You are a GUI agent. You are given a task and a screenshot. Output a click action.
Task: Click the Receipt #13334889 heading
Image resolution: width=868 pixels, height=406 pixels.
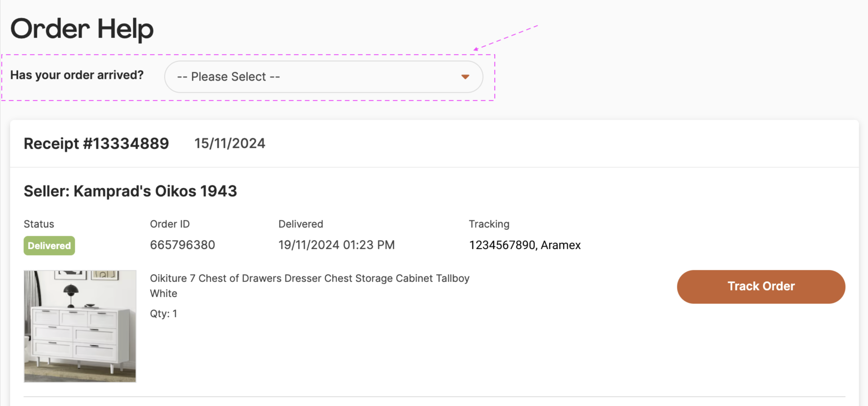(96, 144)
